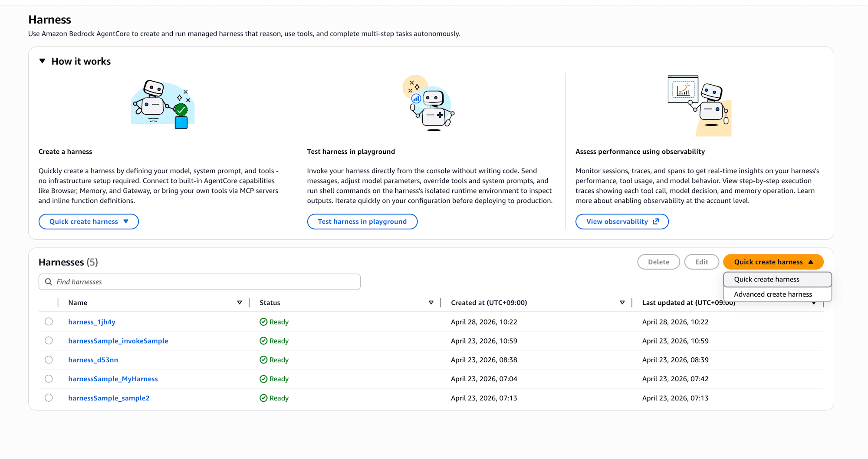Image resolution: width=868 pixels, height=459 pixels.
Task: Sort the table by Status column arrow
Action: 431,303
